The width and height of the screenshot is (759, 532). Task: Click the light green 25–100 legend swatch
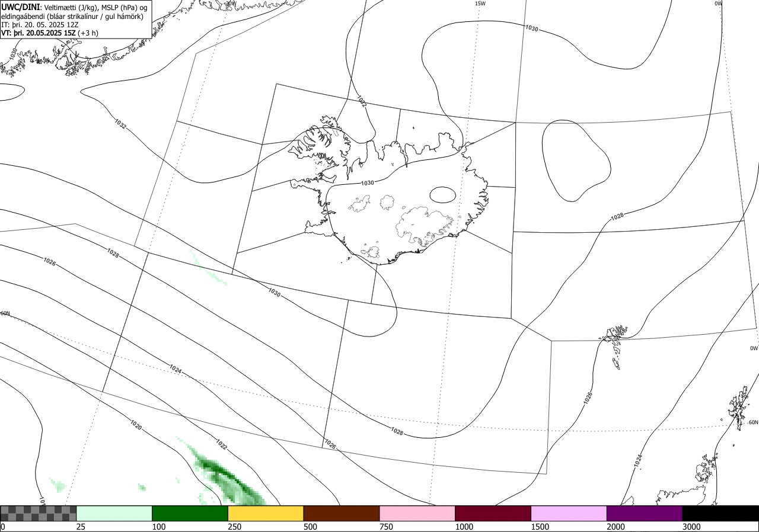[114, 513]
